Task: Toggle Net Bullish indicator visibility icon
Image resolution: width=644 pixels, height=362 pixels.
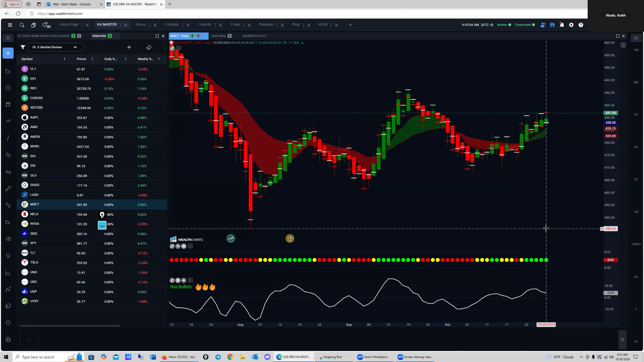Action: (172, 281)
